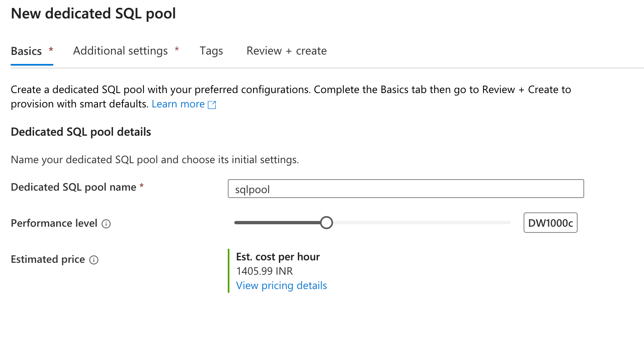Click the Performance level slider handle
Image resolution: width=644 pixels, height=337 pixels.
point(327,223)
